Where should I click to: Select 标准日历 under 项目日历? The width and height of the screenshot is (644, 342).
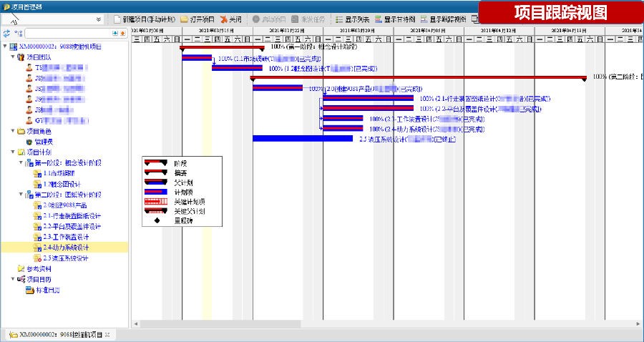47,290
